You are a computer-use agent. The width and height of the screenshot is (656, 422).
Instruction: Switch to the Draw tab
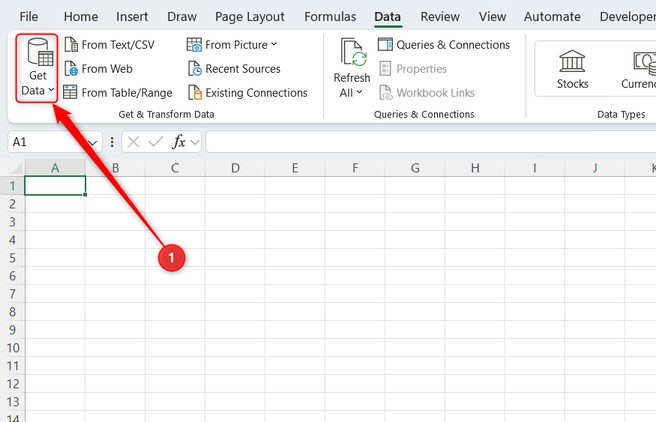[182, 17]
